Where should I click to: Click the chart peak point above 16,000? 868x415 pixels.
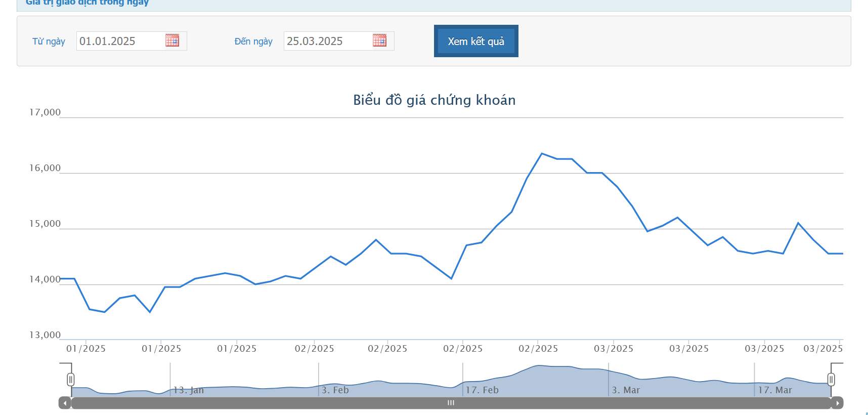point(542,153)
